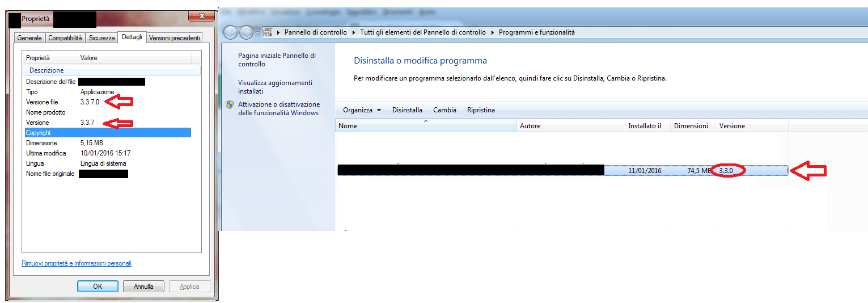Collapse the Descrizione group header
This screenshot has width=868, height=303.
click(111, 70)
